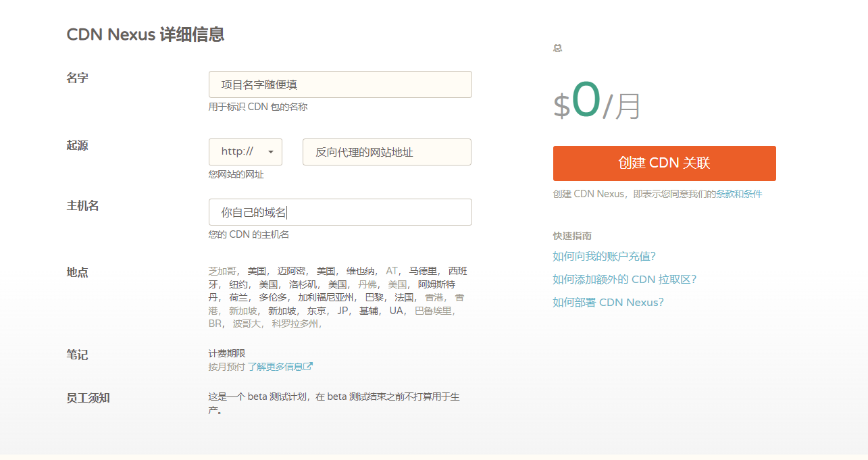Click the http:// dropdown arrow
Viewport: 868px width, 460px height.
[x=271, y=152]
